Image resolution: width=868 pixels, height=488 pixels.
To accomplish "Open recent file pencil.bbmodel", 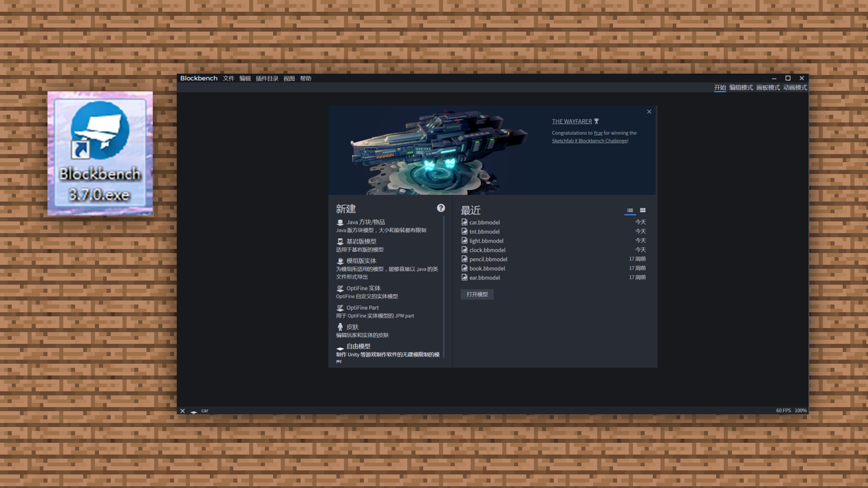I will pos(553,259).
